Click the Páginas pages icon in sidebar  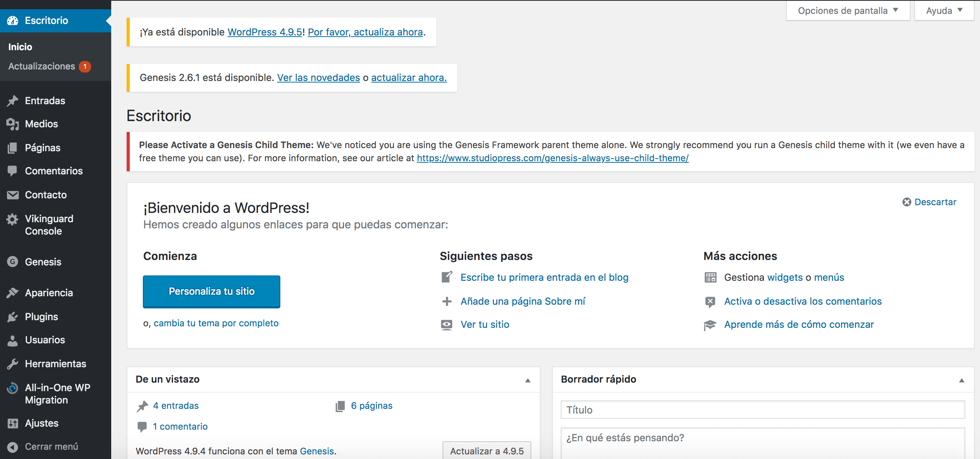click(12, 148)
